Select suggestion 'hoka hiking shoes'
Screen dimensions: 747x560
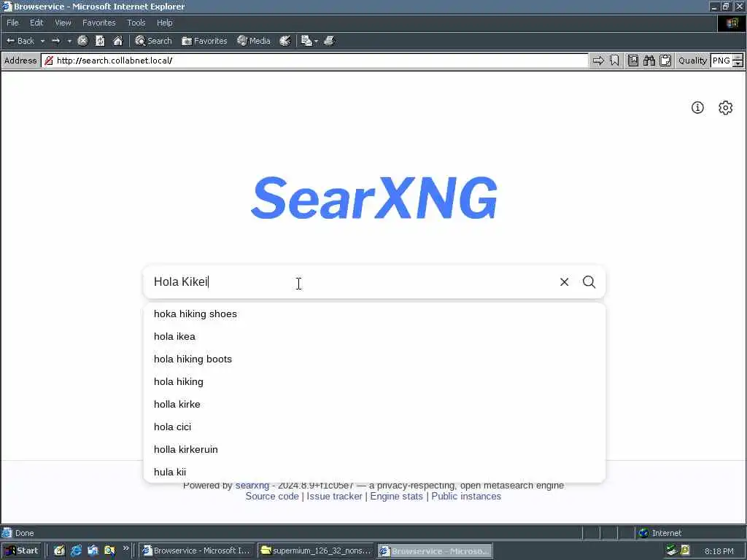coord(374,314)
